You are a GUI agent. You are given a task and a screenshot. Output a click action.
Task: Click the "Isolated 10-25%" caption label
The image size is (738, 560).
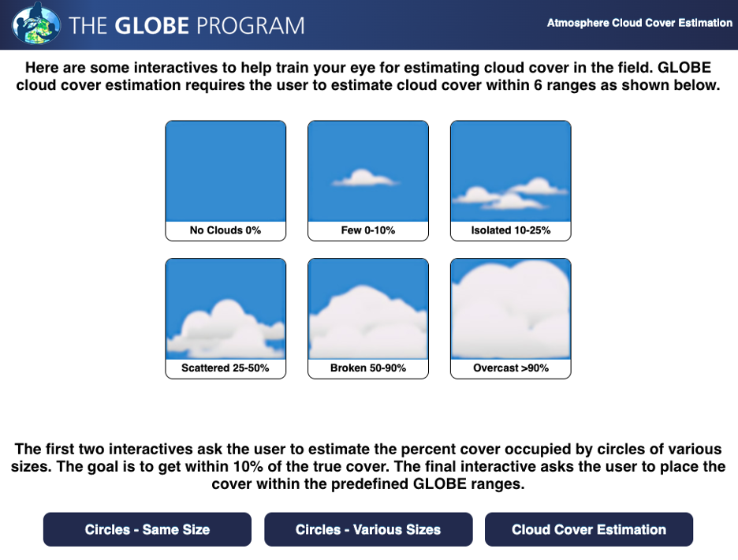pos(510,231)
